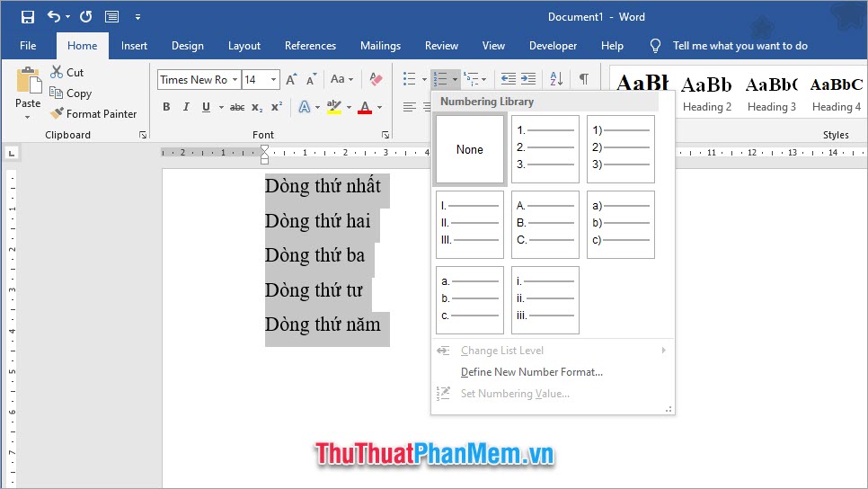Choose lowercase Roman i. ii. iii. format
Image resolution: width=868 pixels, height=489 pixels.
tap(545, 300)
